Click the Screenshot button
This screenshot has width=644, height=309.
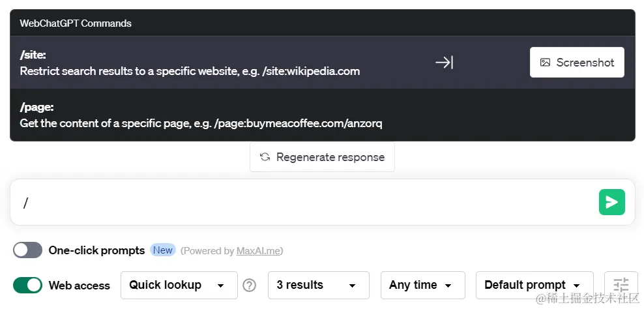click(577, 63)
